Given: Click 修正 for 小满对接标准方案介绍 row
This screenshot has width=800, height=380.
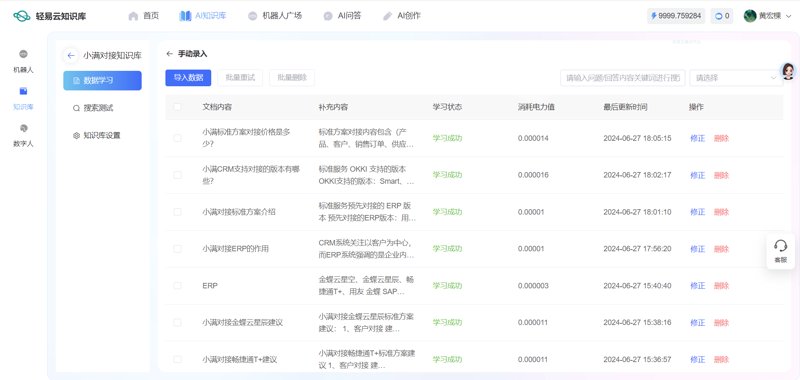Looking at the screenshot, I should pyautogui.click(x=697, y=212).
